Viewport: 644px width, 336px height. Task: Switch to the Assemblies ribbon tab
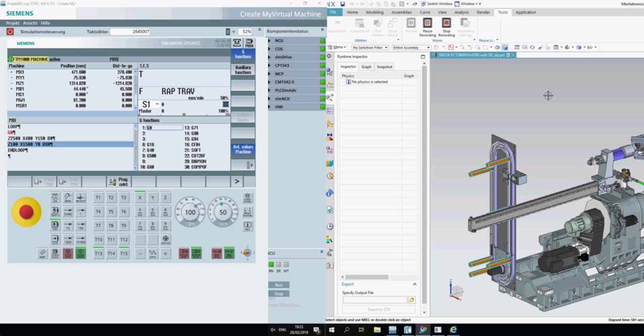pos(401,12)
